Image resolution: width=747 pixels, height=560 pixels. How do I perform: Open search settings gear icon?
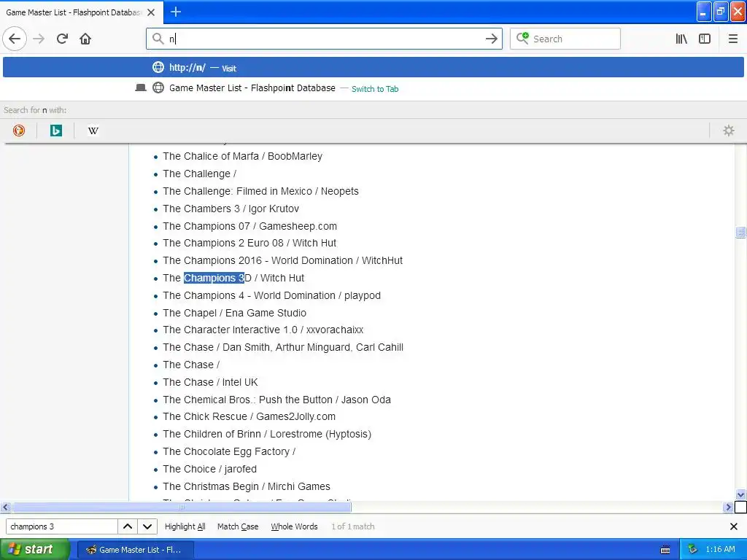pyautogui.click(x=729, y=131)
